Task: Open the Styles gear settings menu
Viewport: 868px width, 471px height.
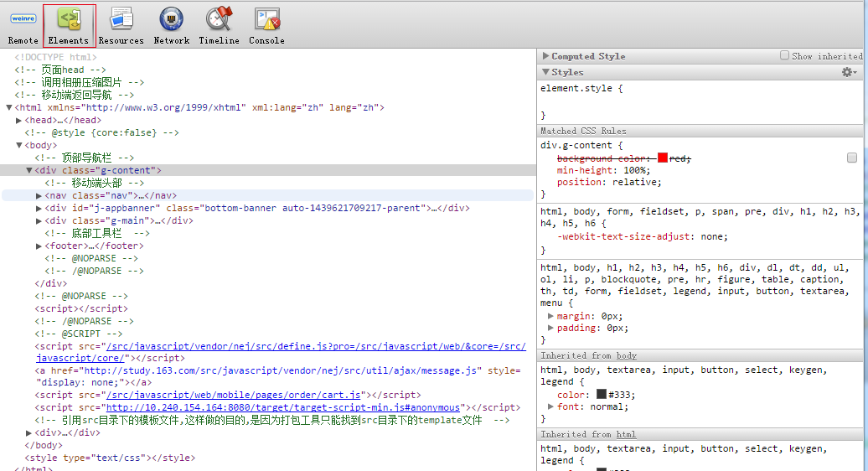Action: [850, 73]
